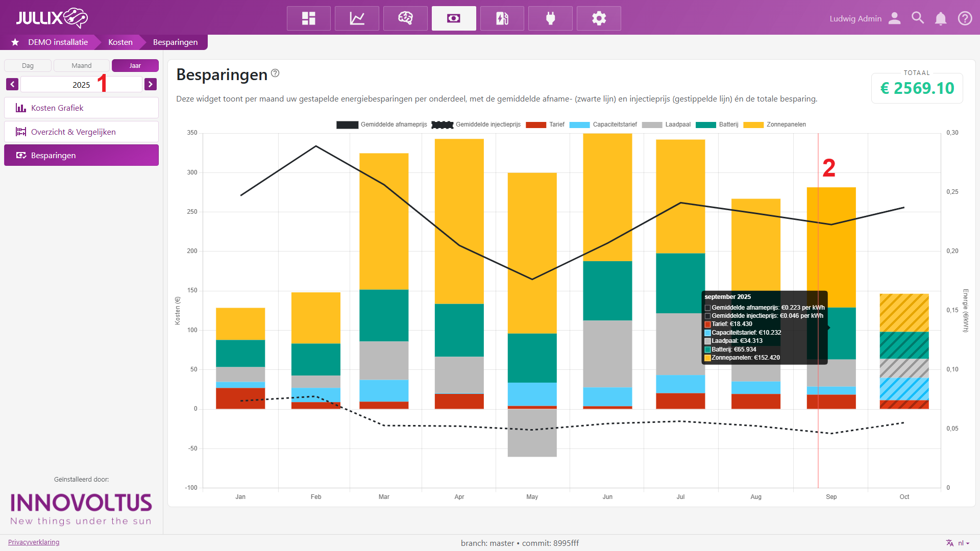Image resolution: width=980 pixels, height=551 pixels.
Task: Open the Privacyverklaring link
Action: (34, 542)
